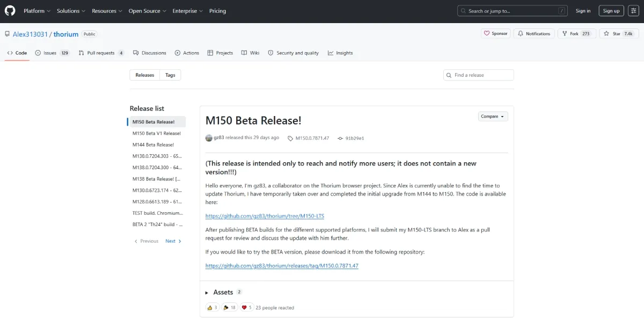Switch to the Insights tab

pos(340,53)
